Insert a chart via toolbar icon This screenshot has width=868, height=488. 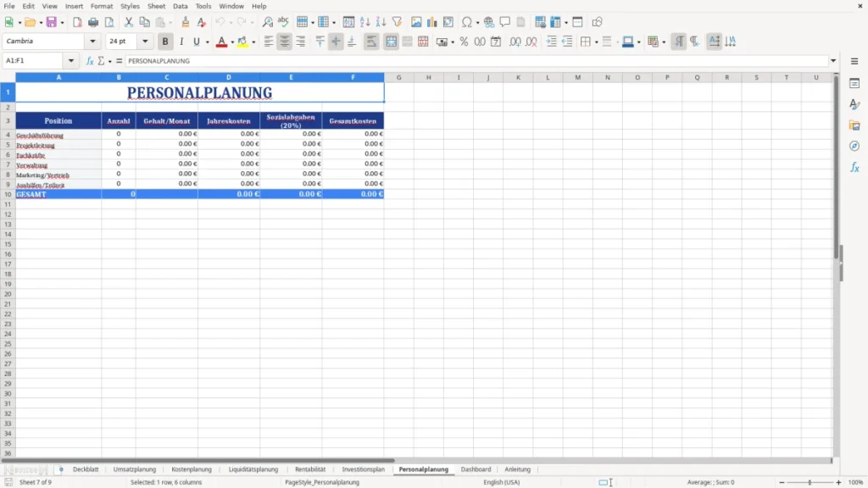(x=431, y=22)
